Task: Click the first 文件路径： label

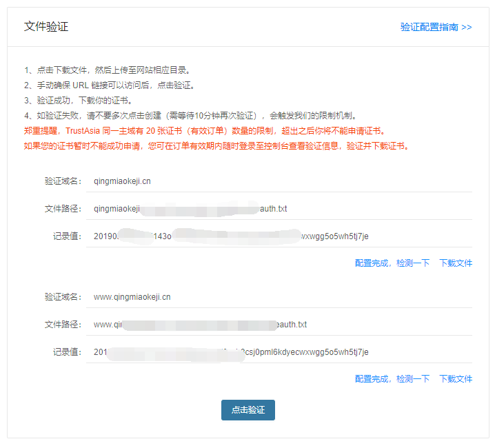Action: click(63, 209)
